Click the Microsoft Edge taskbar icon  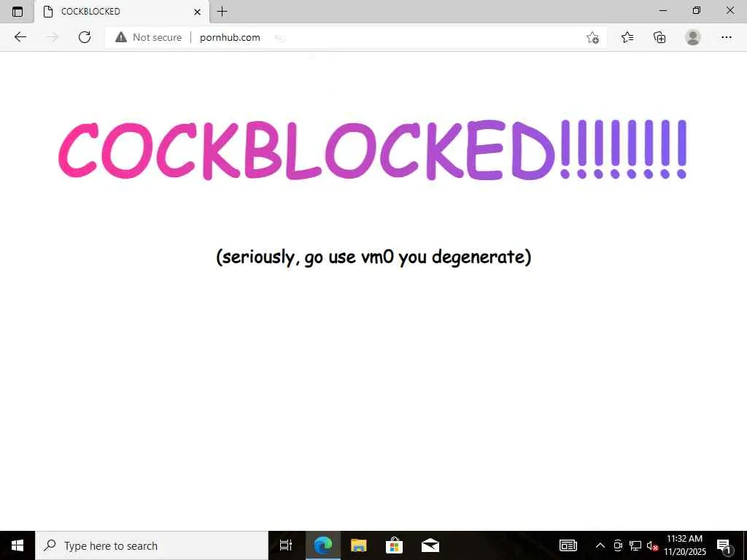tap(322, 545)
